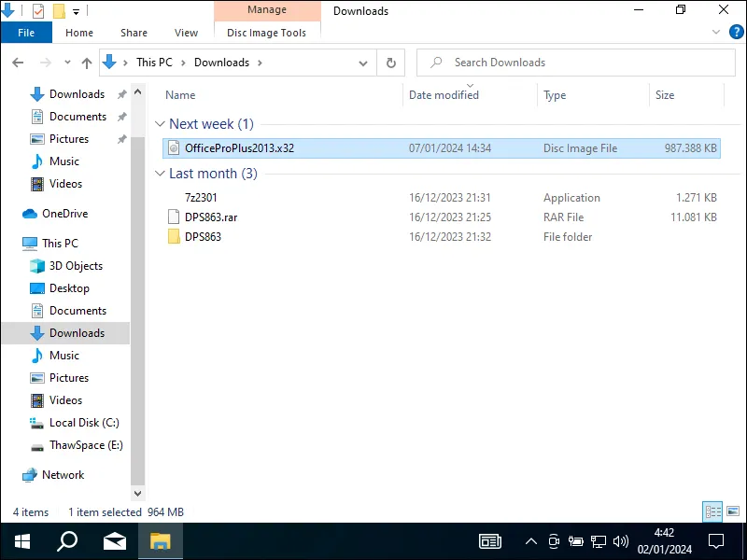Open the File menu
The height and width of the screenshot is (560, 747).
26,32
